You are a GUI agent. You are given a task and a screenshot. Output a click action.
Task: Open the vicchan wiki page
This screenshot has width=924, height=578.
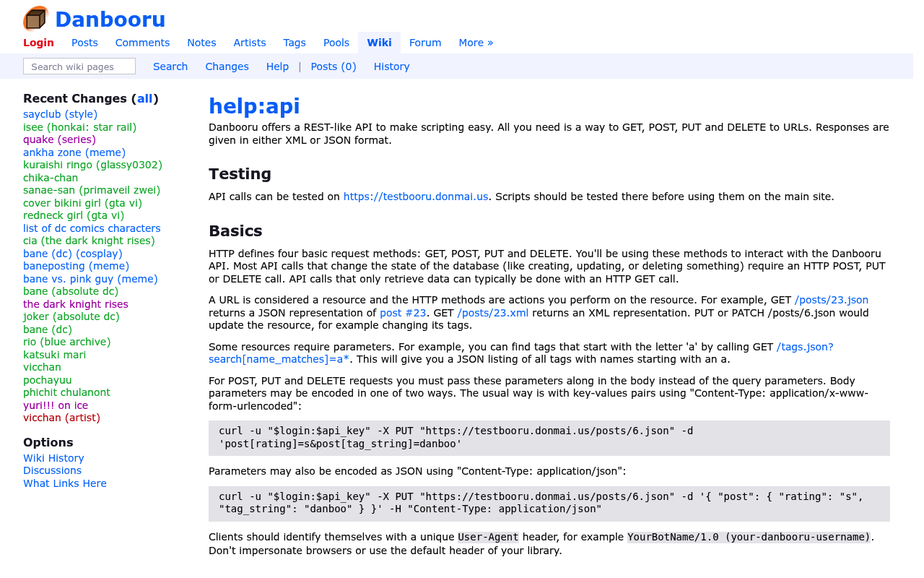(42, 367)
